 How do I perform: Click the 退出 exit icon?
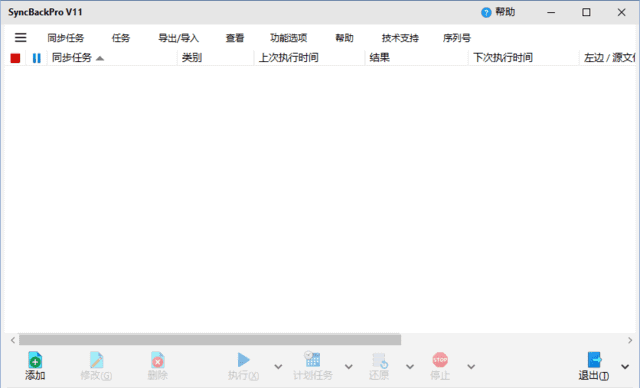point(594,360)
